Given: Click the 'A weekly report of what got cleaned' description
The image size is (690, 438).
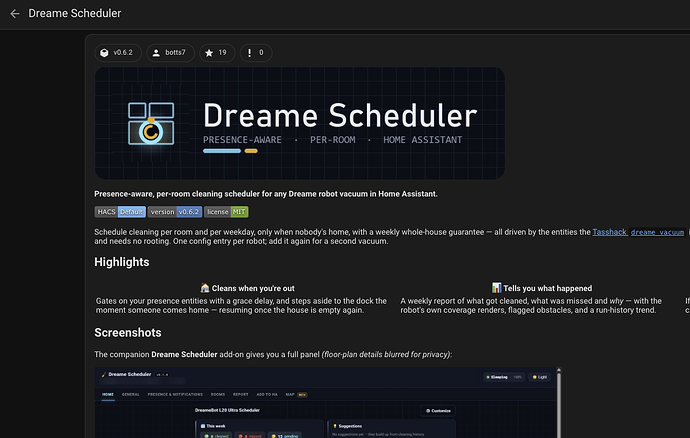Looking at the screenshot, I should (x=531, y=305).
